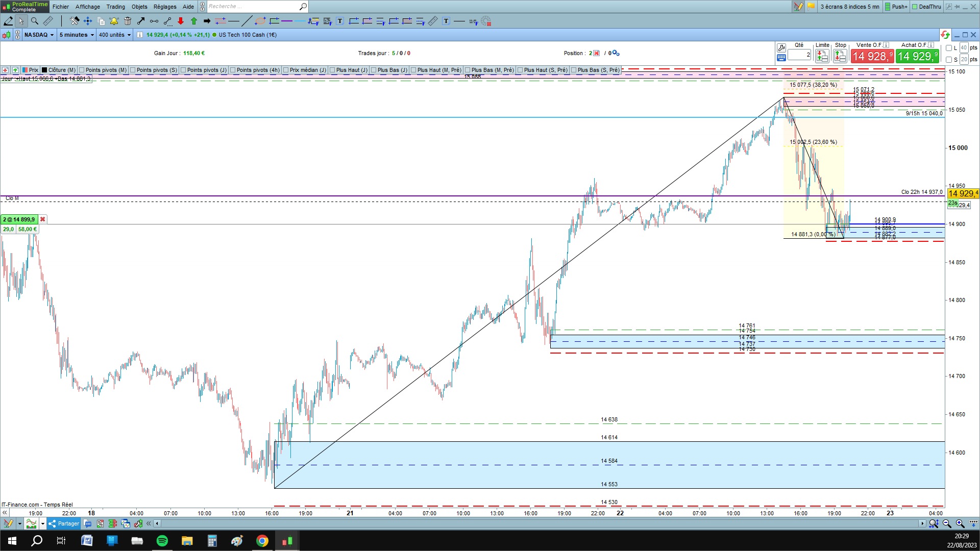The height and width of the screenshot is (551, 980).
Task: Select the pencil drawing tool
Action: point(8,21)
